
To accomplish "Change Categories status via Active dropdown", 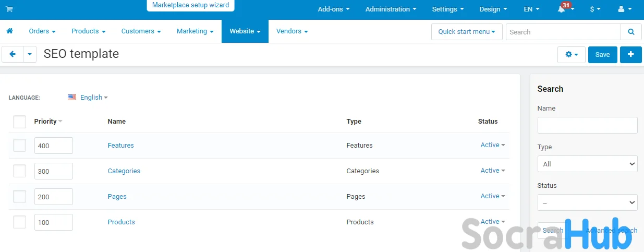I will [x=492, y=171].
